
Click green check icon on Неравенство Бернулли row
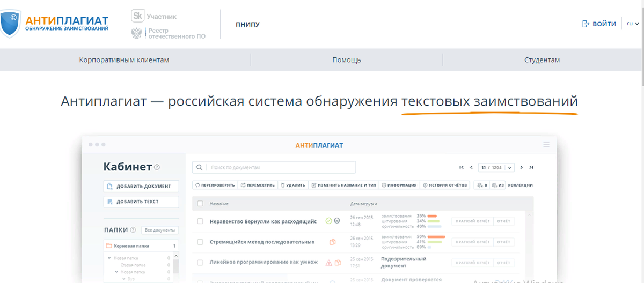[329, 221]
